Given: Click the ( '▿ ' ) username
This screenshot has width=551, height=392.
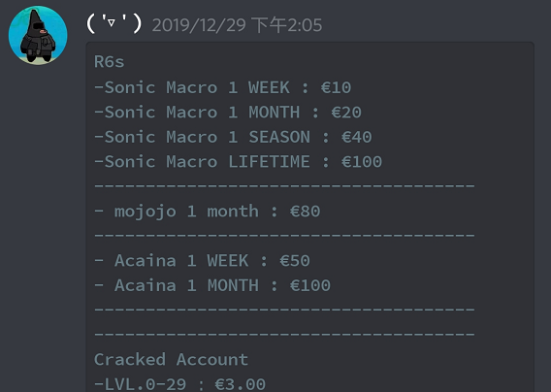Looking at the screenshot, I should click(x=113, y=24).
